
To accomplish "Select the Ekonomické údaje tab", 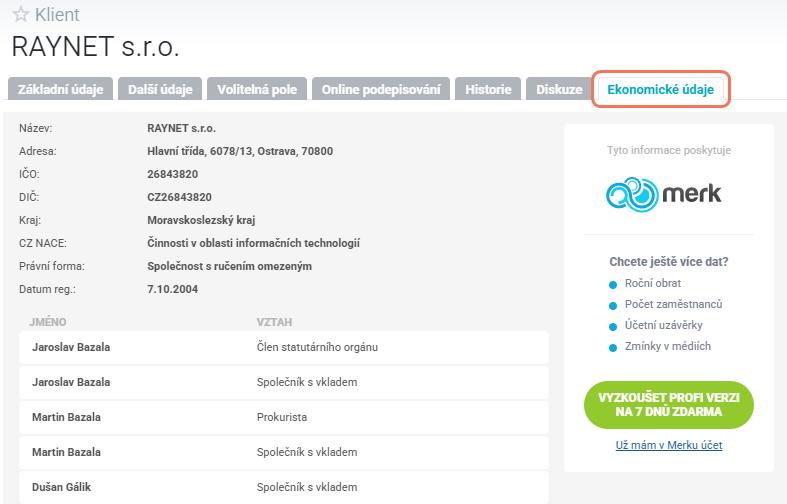I will point(661,89).
